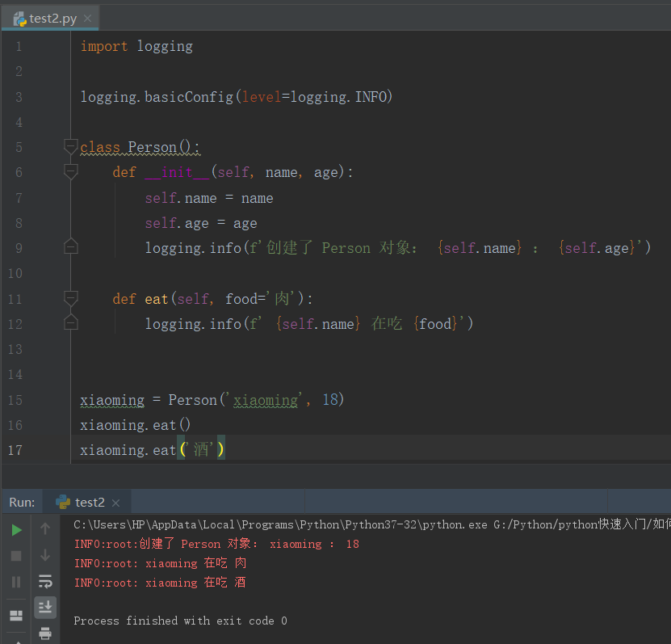Image resolution: width=671 pixels, height=644 pixels.
Task: Click the 'xiaoming 在吃 酒' output line
Action: [x=160, y=583]
